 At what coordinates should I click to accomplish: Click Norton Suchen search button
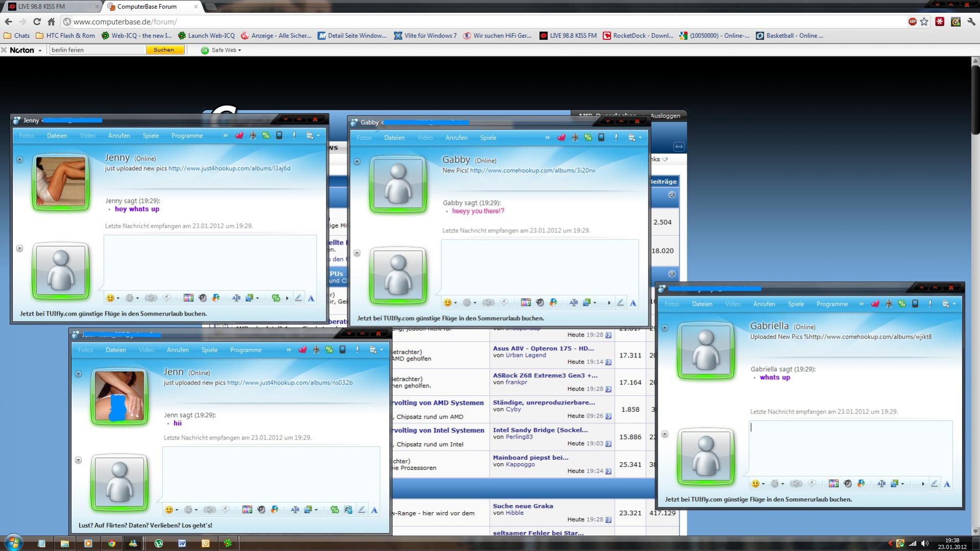tap(164, 50)
